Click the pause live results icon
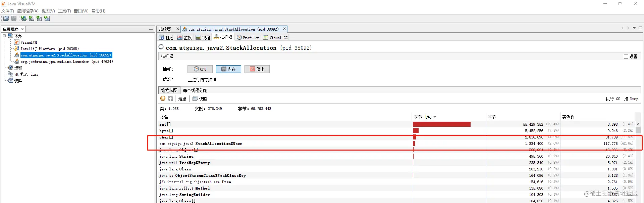Viewport: 644px width, 203px height. (163, 98)
